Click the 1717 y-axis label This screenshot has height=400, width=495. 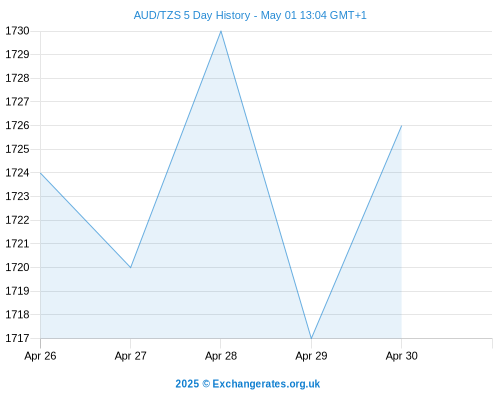point(17,338)
